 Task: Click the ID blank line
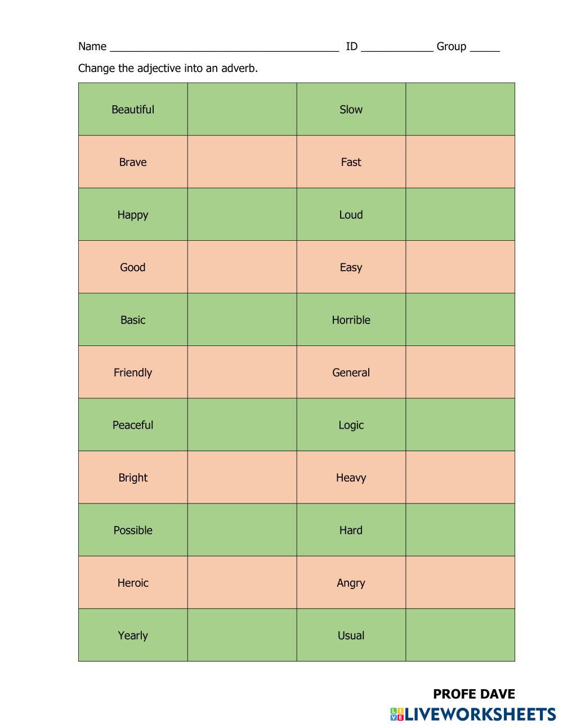(x=397, y=47)
